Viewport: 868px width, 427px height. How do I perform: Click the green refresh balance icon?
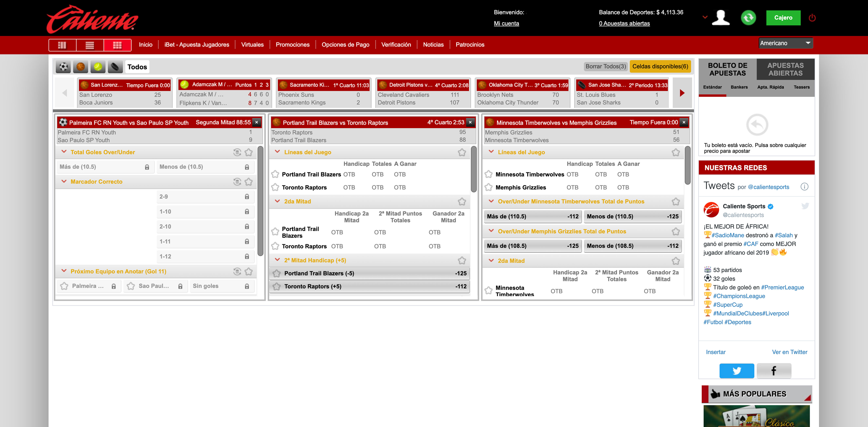click(x=748, y=18)
